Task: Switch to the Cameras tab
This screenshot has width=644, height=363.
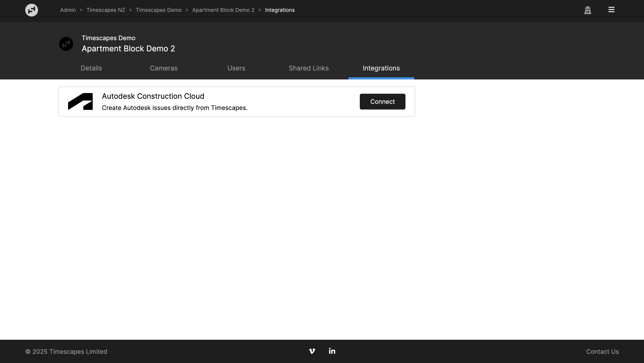Action: click(164, 68)
